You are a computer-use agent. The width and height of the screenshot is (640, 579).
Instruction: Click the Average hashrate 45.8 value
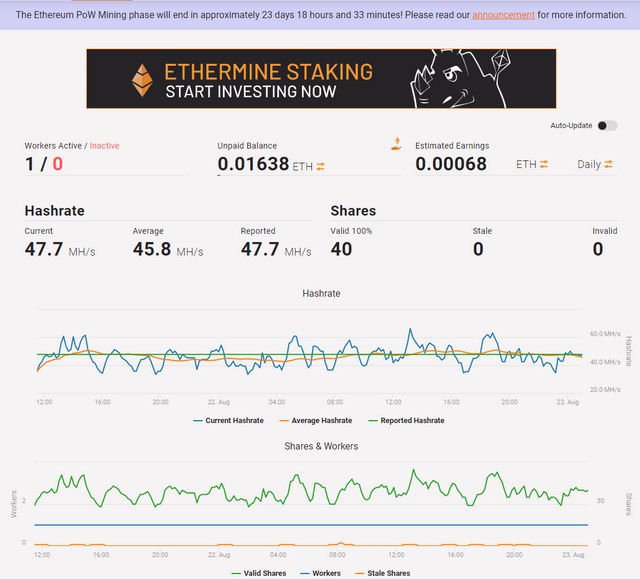pyautogui.click(x=152, y=249)
